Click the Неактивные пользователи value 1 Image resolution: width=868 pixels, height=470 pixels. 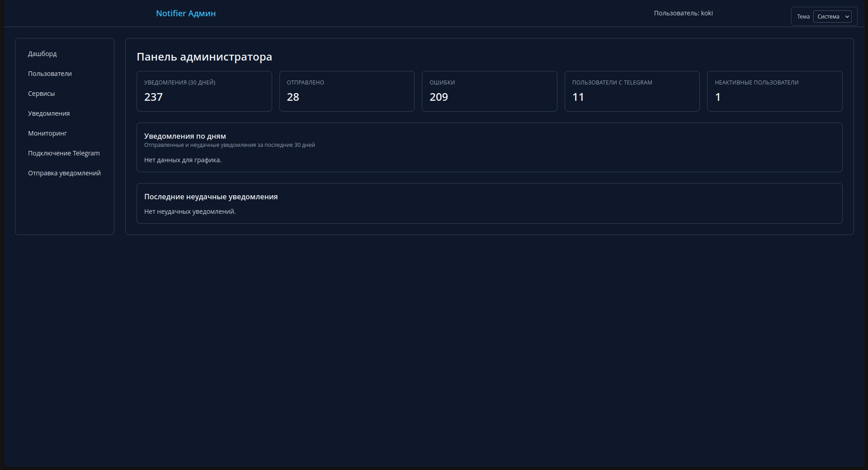click(x=718, y=97)
